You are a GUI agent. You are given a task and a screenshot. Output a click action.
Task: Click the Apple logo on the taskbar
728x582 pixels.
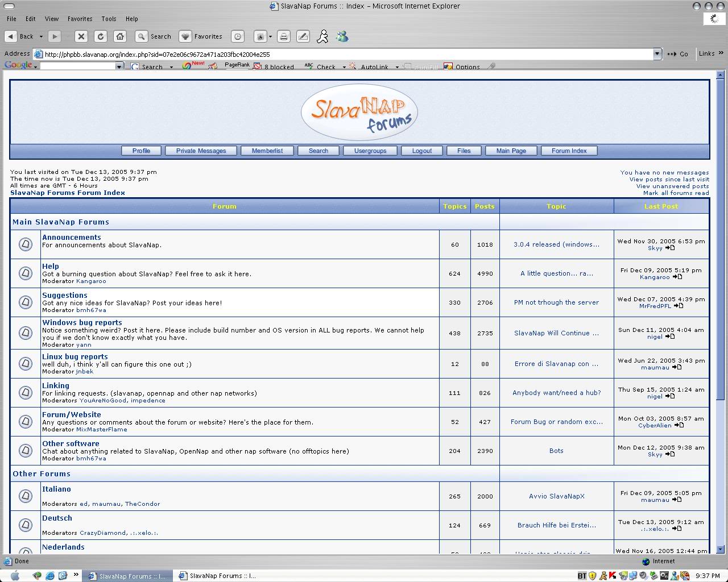(15, 576)
